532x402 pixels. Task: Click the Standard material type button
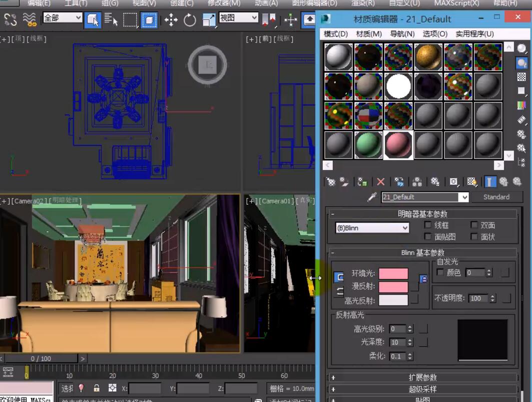click(496, 197)
